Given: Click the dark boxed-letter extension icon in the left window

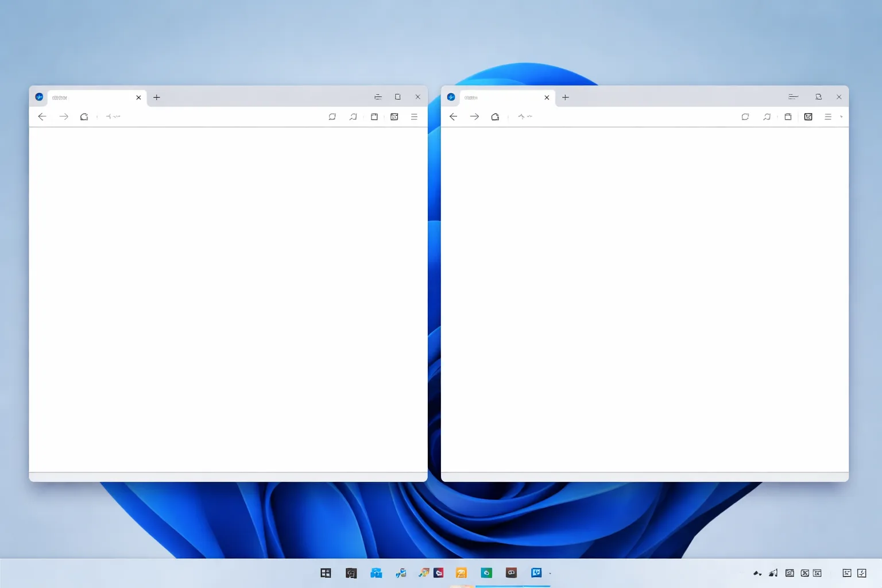Looking at the screenshot, I should tap(394, 117).
